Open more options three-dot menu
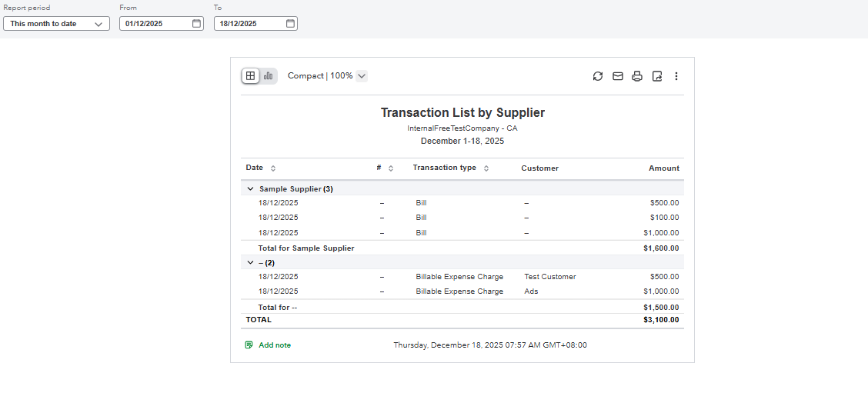Screen dimensions: 868x403 click(x=676, y=76)
